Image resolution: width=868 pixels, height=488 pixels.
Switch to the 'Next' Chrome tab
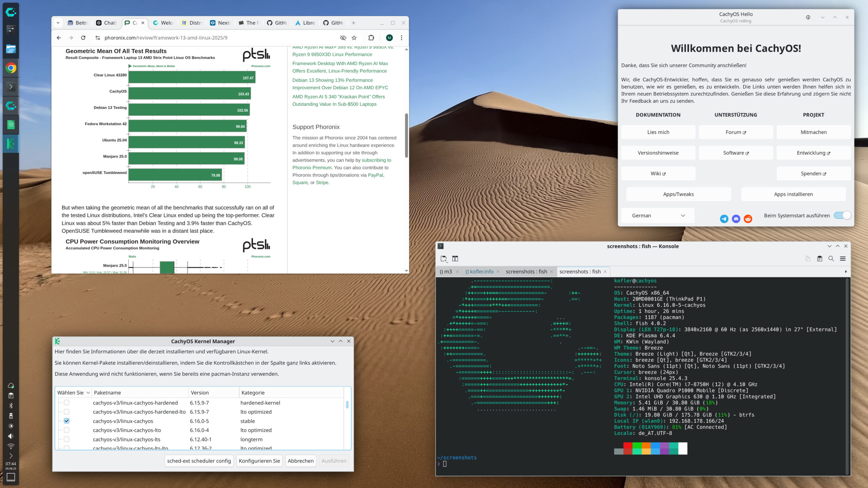point(220,23)
